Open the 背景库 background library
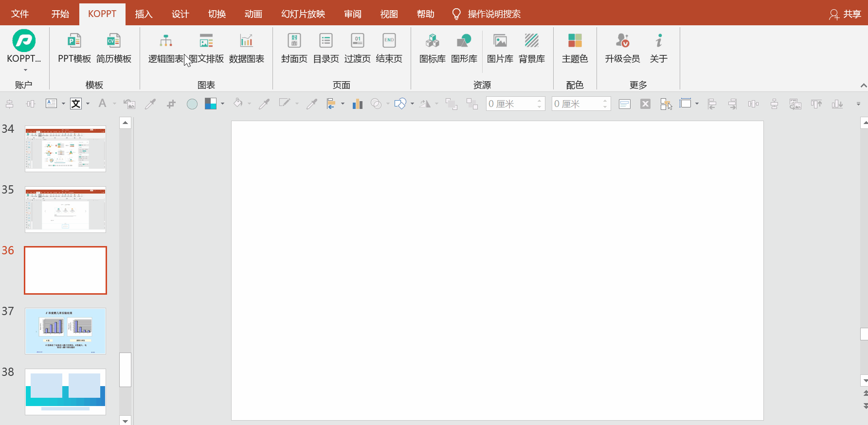The height and width of the screenshot is (425, 868). [532, 48]
